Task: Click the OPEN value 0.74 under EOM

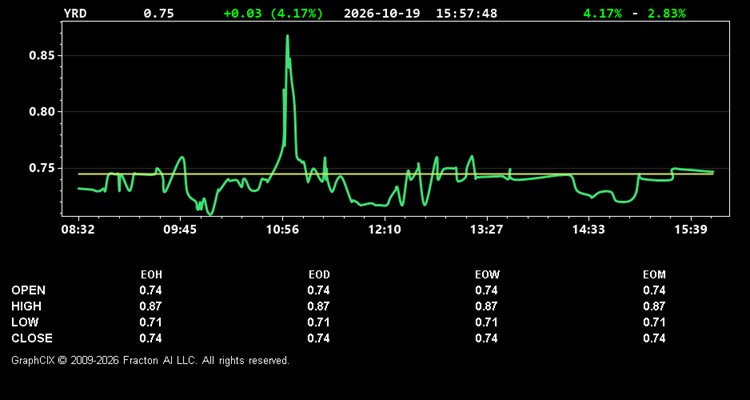Action: tap(654, 290)
